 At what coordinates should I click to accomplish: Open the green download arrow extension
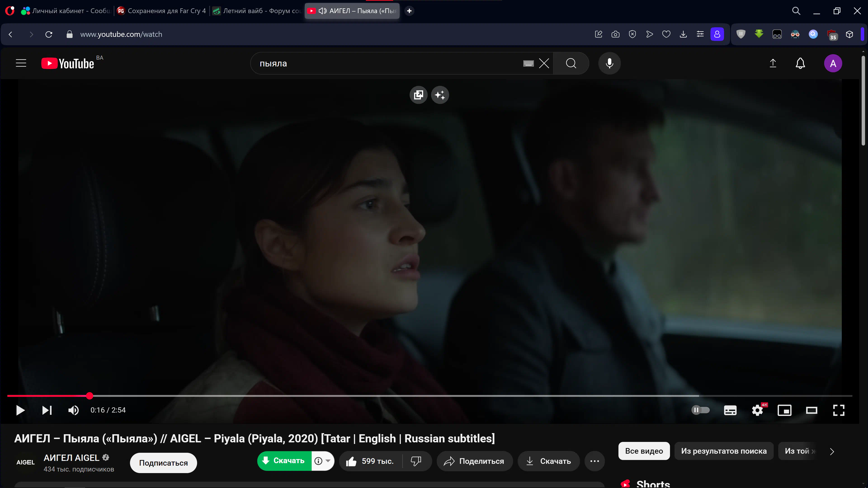click(x=759, y=34)
